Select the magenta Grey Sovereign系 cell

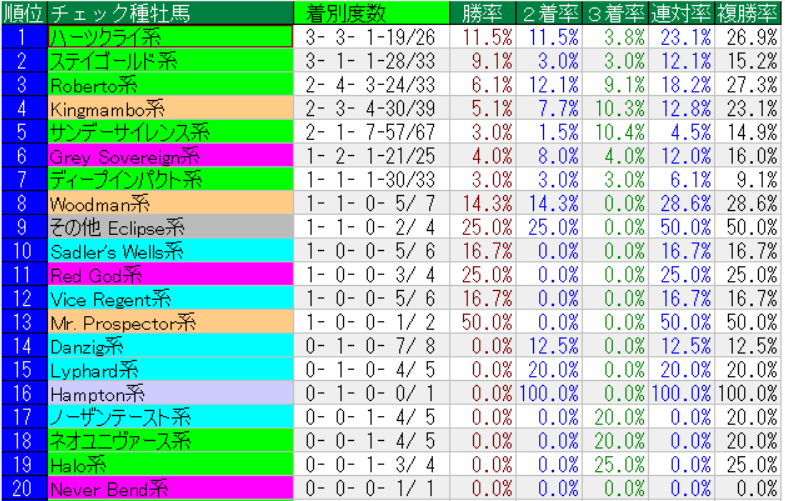[x=170, y=155]
